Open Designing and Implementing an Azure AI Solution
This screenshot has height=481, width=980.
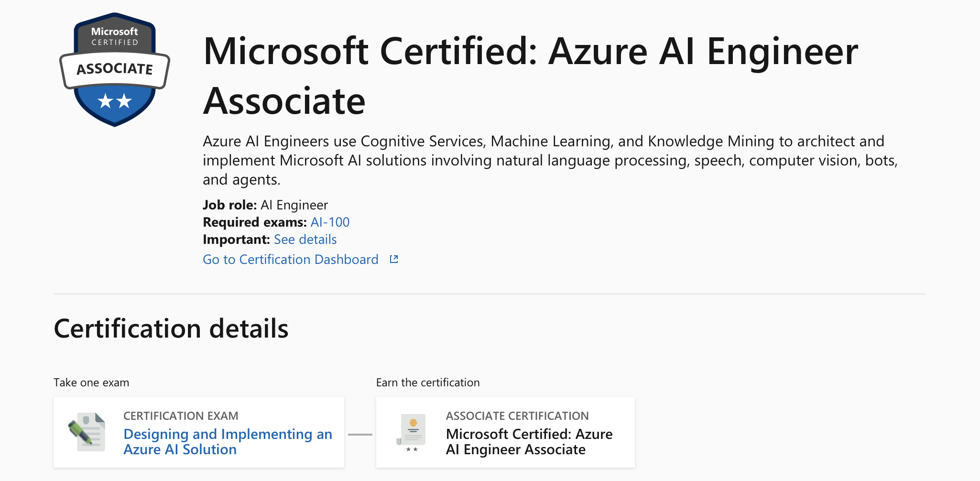pos(228,442)
